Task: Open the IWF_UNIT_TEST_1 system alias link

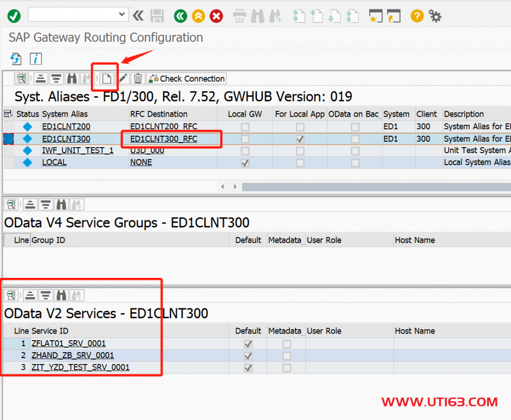Action: pos(78,151)
